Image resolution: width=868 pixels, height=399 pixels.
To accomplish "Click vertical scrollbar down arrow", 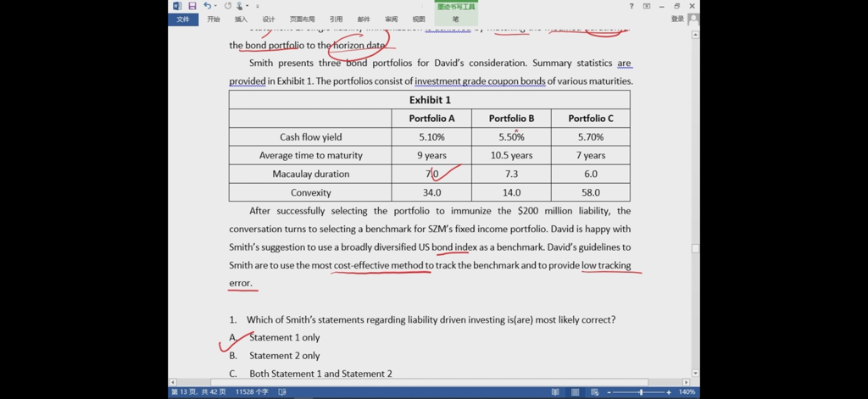I will click(695, 374).
